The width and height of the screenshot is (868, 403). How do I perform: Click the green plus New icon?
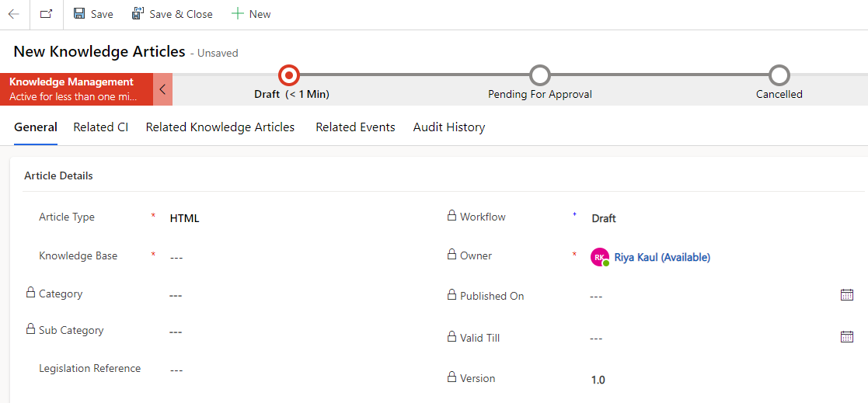(238, 14)
